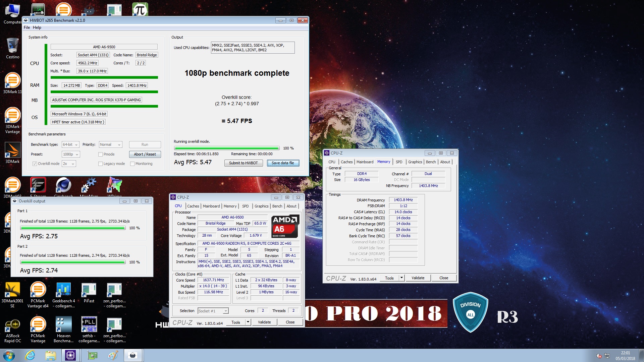Launch PCMark Vantage desktop shortcut
This screenshot has width=644, height=362.
38,330
